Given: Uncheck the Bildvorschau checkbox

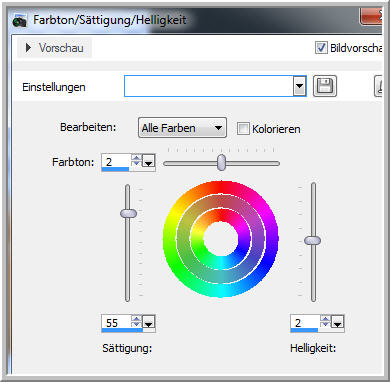Looking at the screenshot, I should [x=321, y=48].
